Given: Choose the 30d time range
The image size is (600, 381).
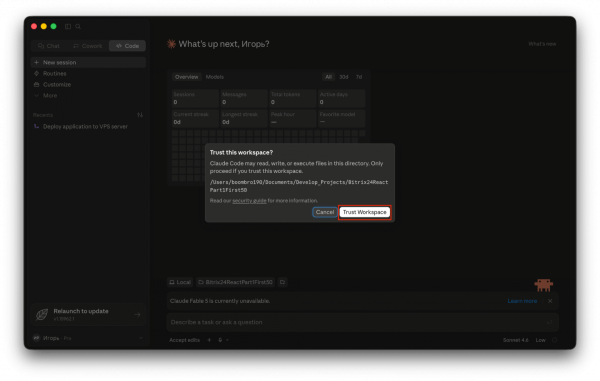Looking at the screenshot, I should [x=344, y=77].
